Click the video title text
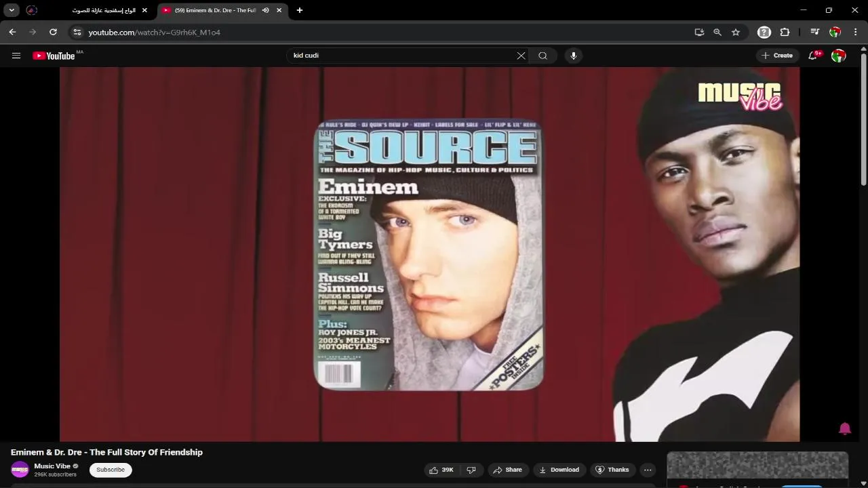The width and height of the screenshot is (868, 488). (x=106, y=452)
